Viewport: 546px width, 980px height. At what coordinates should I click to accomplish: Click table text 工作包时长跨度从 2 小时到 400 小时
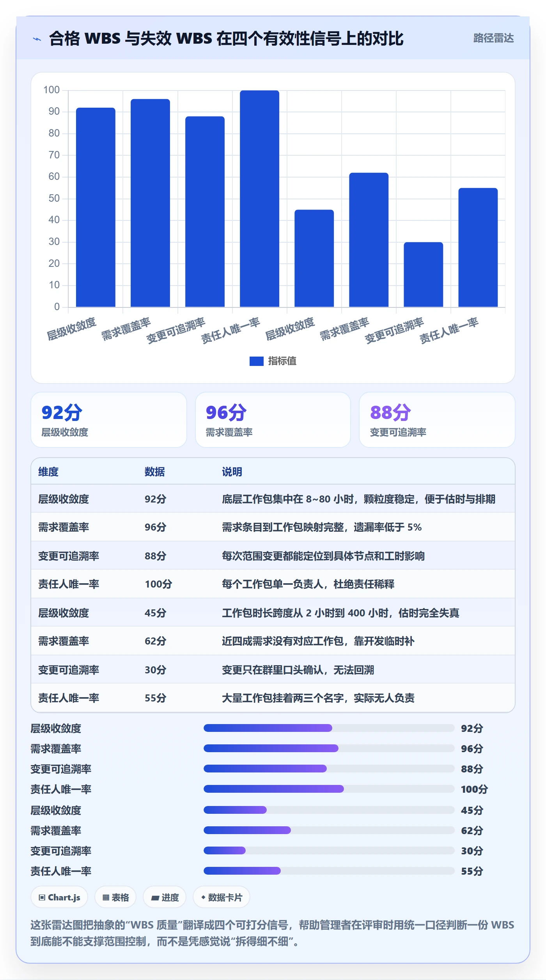point(305,613)
